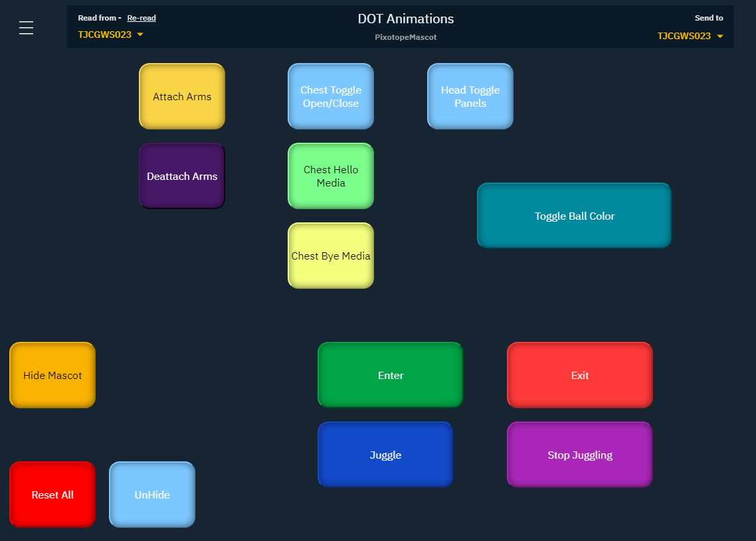756x541 pixels.
Task: Click the UnHide button
Action: 152,495
